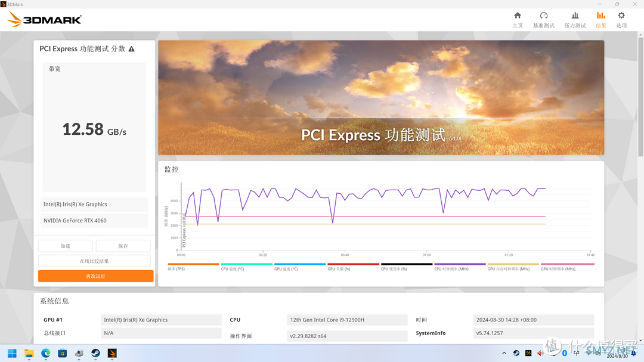This screenshot has width=644, height=362.
Task: Toggle GPU 负载 red legend
Action: (x=353, y=267)
